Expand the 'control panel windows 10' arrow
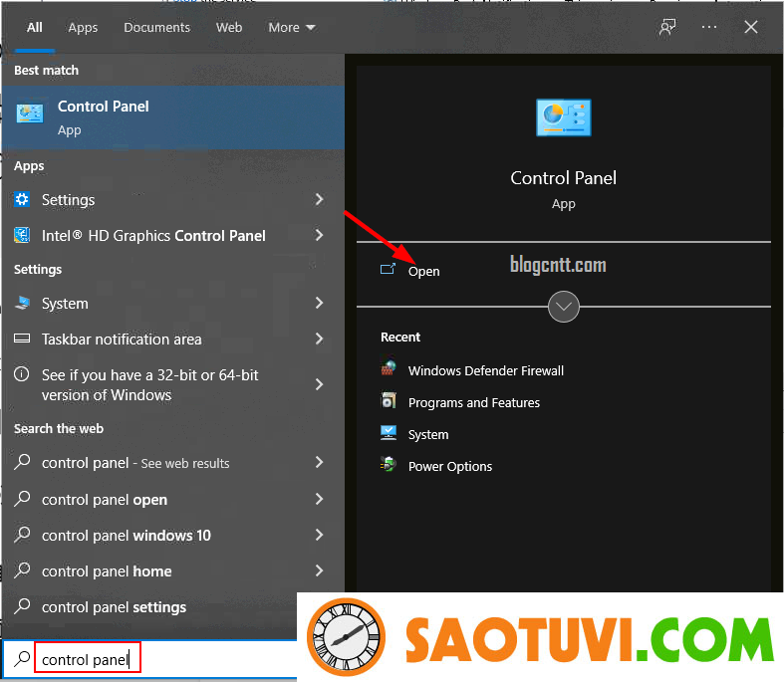 [x=319, y=535]
